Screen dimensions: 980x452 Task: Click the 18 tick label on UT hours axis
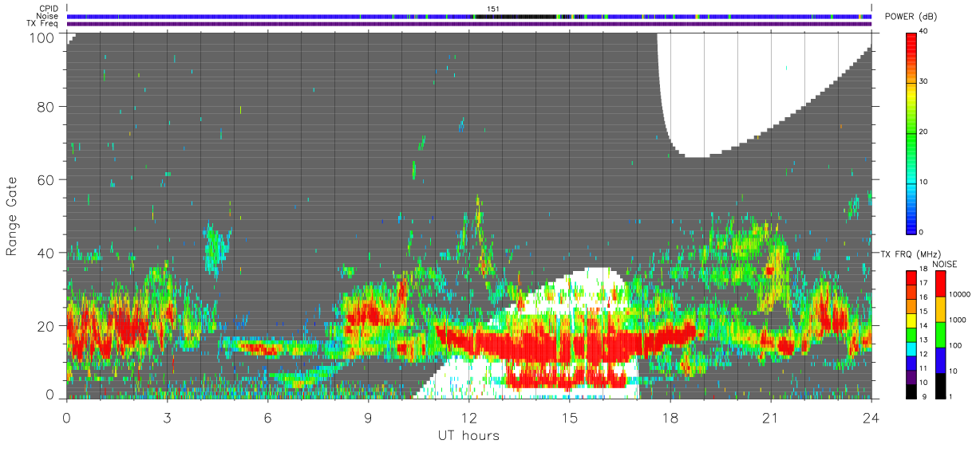click(x=670, y=417)
